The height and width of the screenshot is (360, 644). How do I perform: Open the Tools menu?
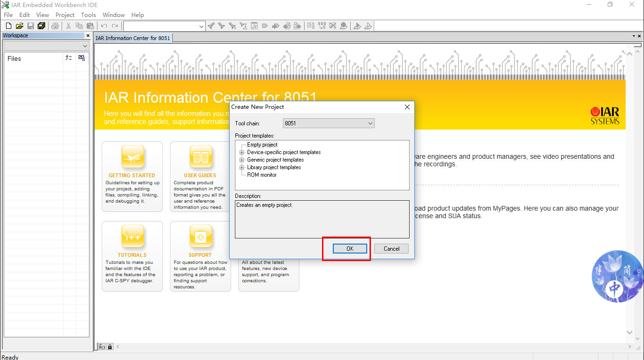tap(88, 15)
